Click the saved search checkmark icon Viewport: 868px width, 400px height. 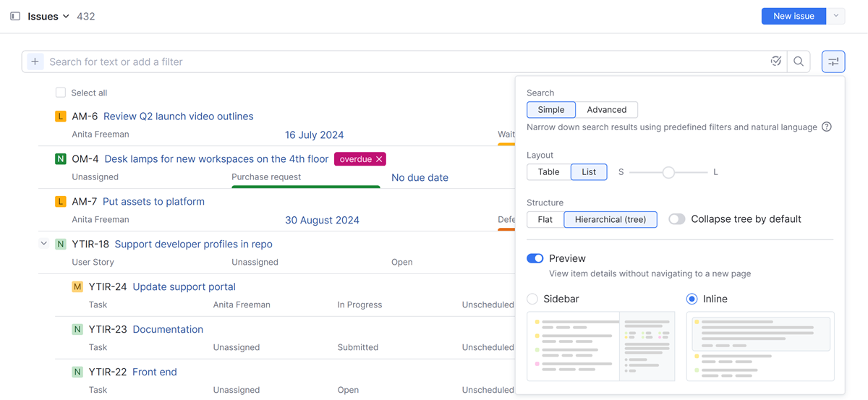(x=776, y=61)
